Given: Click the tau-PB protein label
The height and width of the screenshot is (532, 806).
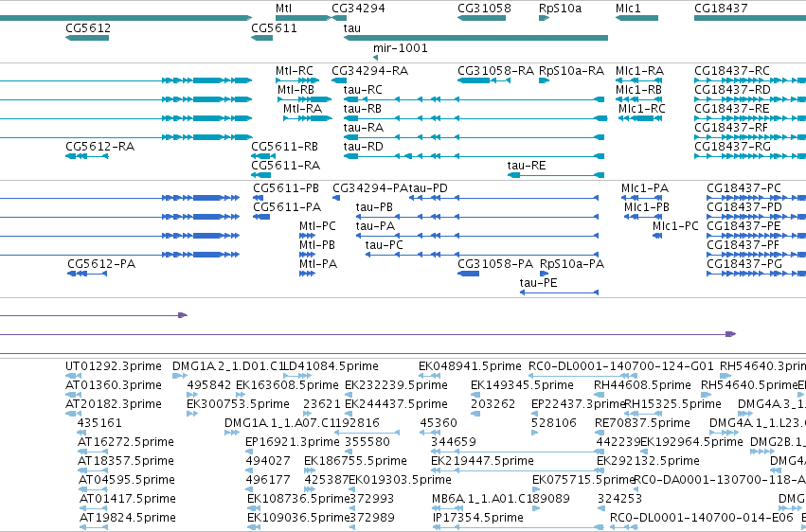Looking at the screenshot, I should [374, 207].
